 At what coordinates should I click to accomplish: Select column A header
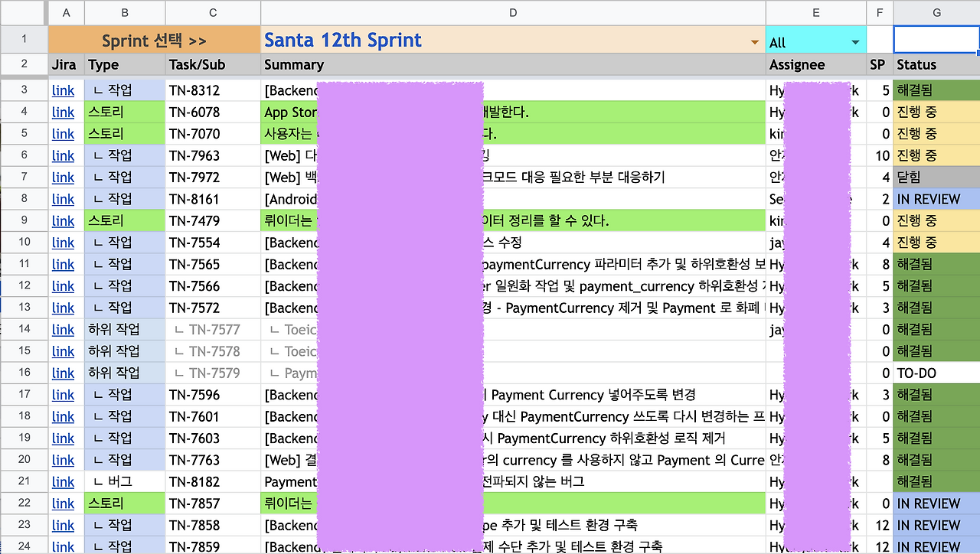[x=67, y=12]
